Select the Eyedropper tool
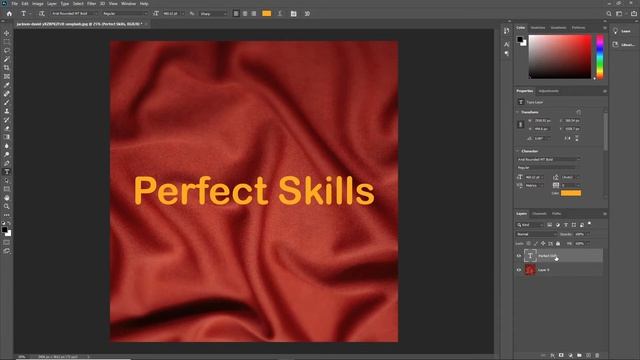 click(x=7, y=85)
